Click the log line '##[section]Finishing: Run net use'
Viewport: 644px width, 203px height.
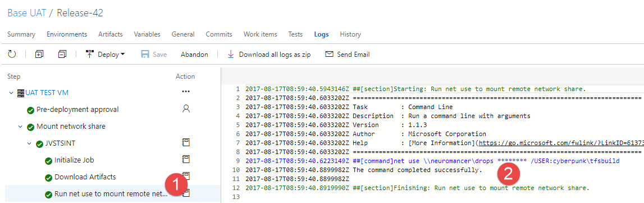[x=471, y=188]
